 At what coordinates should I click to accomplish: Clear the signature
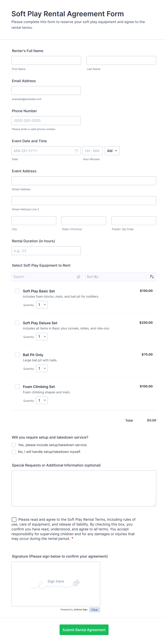click(94, 610)
